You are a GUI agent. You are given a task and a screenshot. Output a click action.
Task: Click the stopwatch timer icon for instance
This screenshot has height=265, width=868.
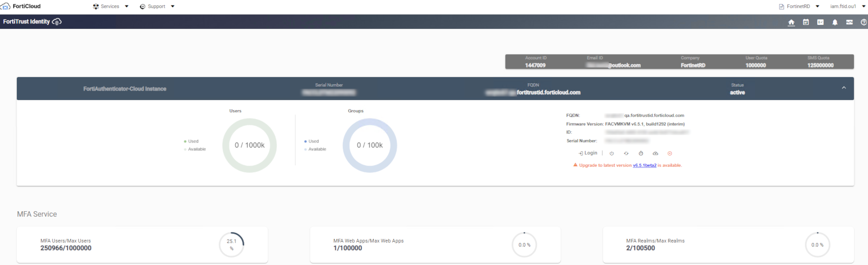point(641,153)
